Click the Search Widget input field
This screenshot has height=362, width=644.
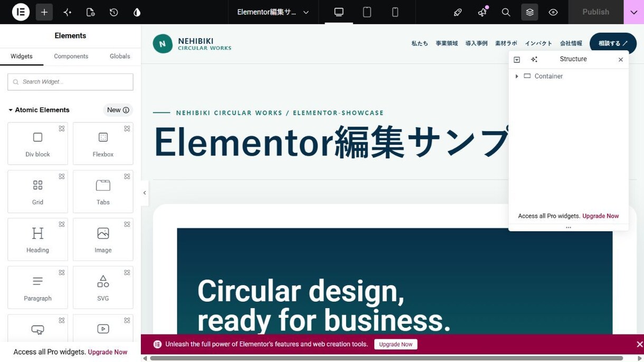[70, 82]
